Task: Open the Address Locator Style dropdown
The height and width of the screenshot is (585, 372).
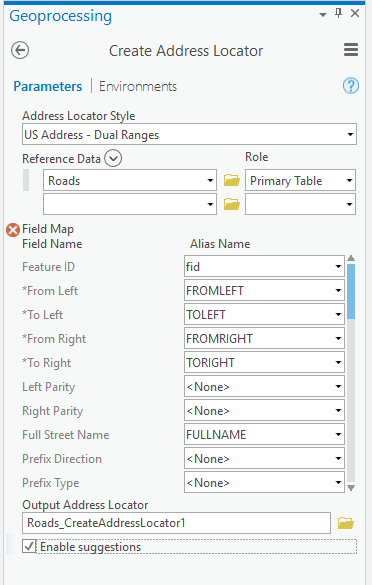Action: coord(189,134)
